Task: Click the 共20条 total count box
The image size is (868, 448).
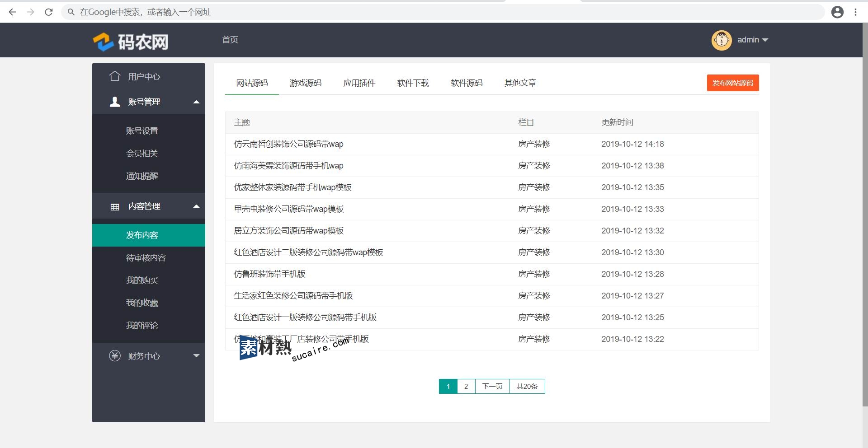Action: coord(527,387)
